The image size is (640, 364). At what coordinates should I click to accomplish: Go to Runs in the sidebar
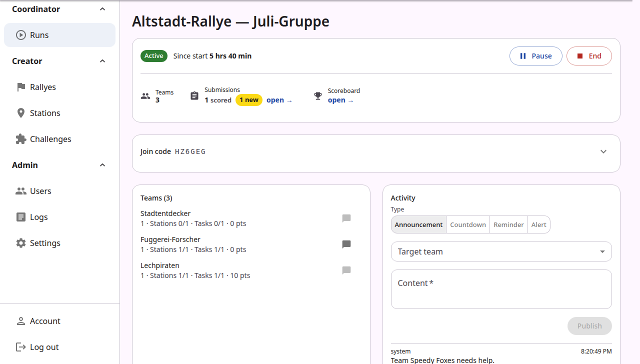tap(59, 35)
